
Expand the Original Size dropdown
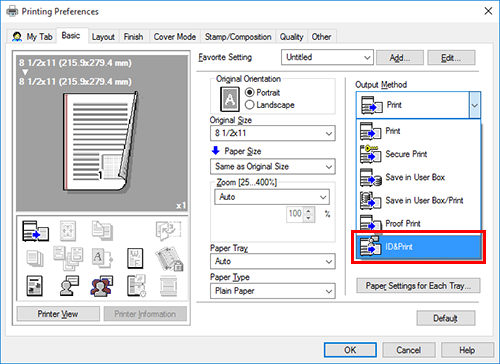coord(273,133)
